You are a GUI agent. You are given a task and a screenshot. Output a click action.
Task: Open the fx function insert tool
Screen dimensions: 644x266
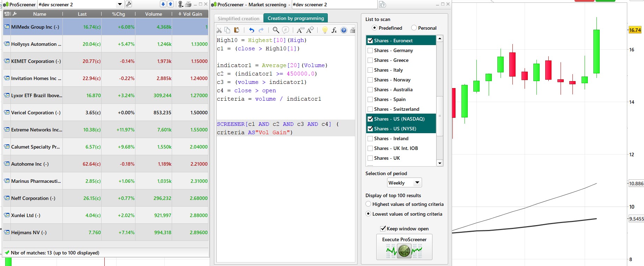(x=334, y=30)
